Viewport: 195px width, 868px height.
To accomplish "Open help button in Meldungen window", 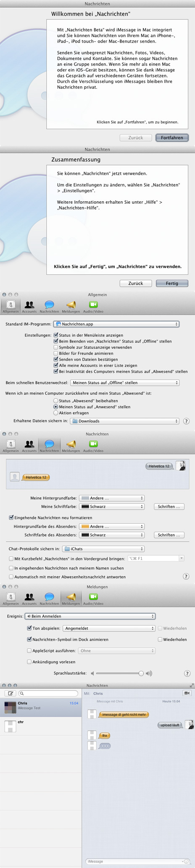I will point(187,674).
